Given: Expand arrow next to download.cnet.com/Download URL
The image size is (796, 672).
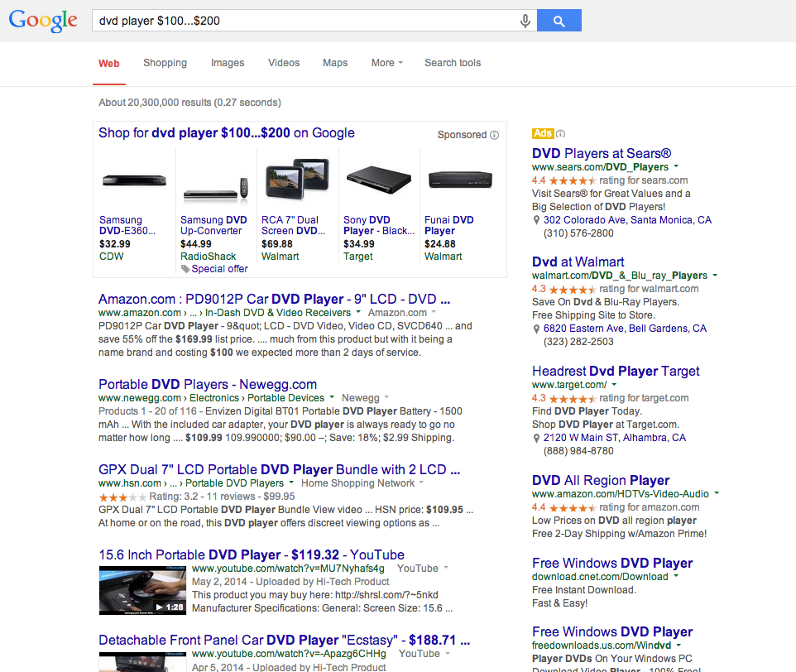Looking at the screenshot, I should coord(676,577).
